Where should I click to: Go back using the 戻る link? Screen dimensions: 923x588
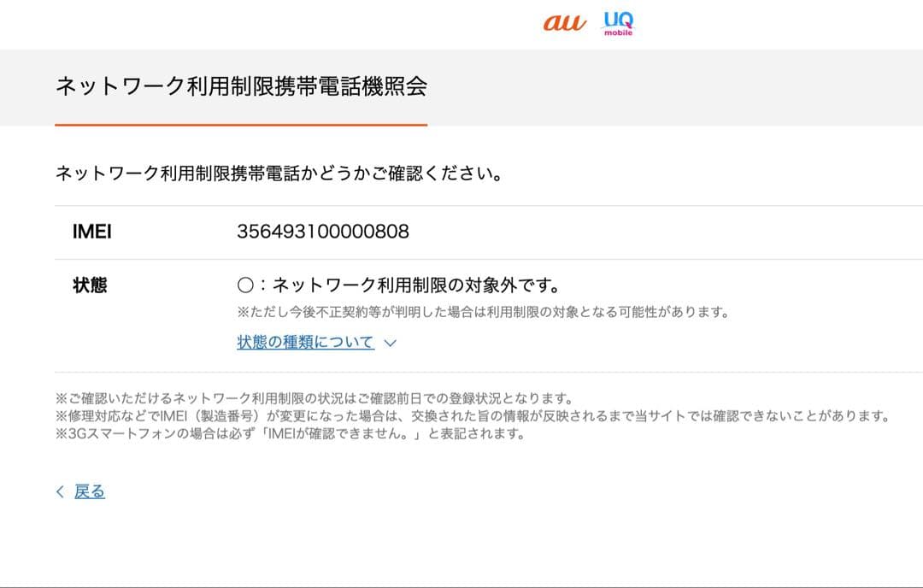point(90,491)
